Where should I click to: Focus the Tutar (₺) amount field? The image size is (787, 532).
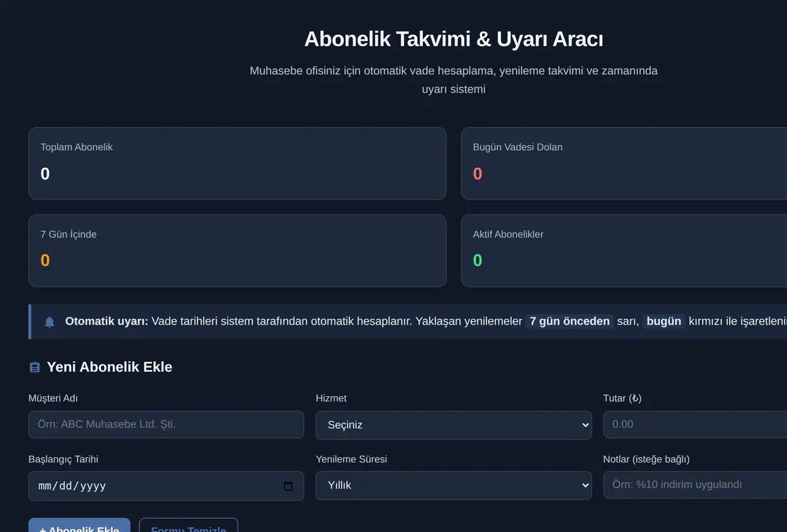point(695,424)
